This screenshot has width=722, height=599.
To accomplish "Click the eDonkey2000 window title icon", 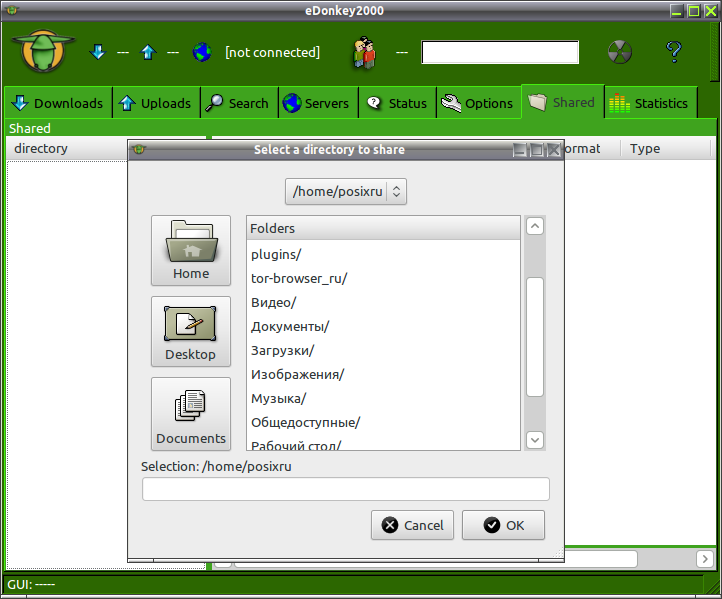I will tap(12, 10).
